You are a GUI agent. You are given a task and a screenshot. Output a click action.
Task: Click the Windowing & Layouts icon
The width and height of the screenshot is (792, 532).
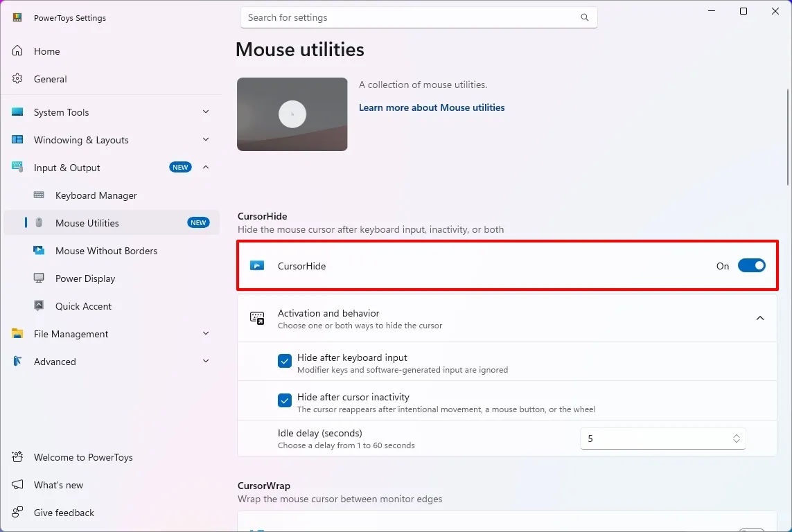point(17,140)
